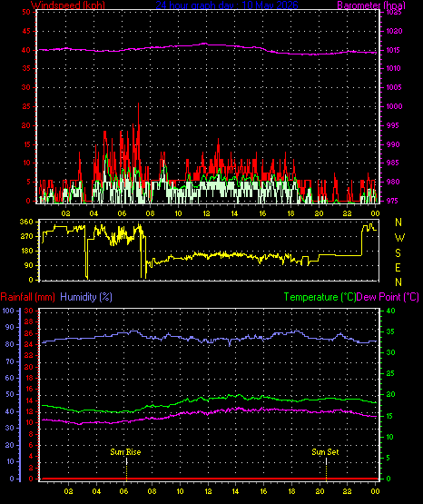This screenshot has height=504, width=423.
Task: Click the 180 wind direction axis value
Action: pos(26,251)
